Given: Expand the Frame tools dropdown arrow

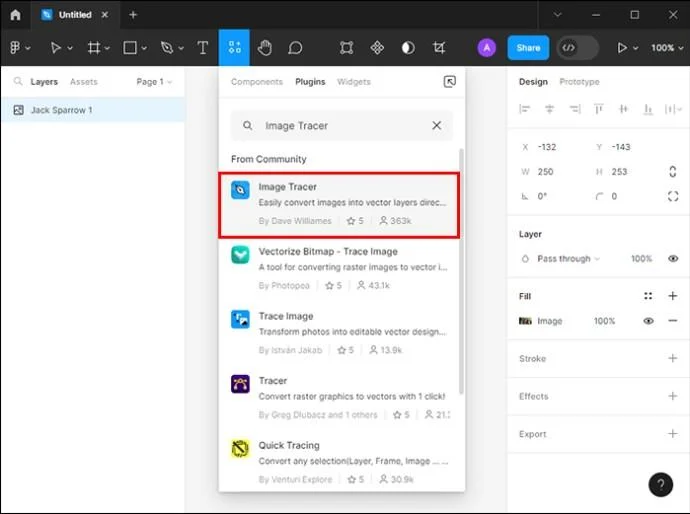Looking at the screenshot, I should 107,48.
